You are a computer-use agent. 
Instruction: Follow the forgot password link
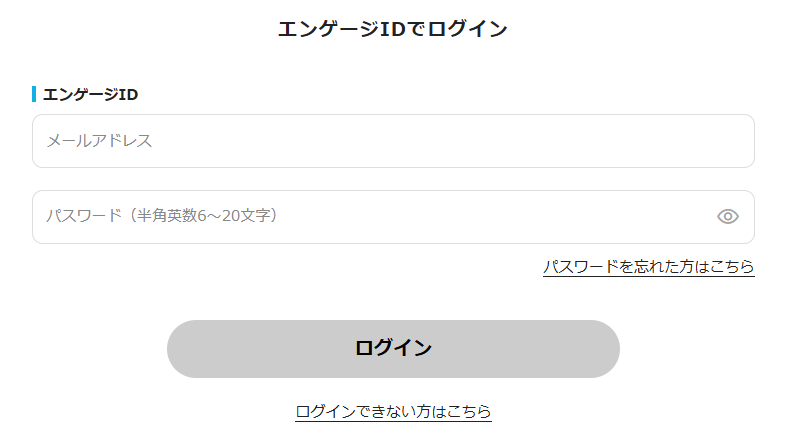(x=648, y=266)
